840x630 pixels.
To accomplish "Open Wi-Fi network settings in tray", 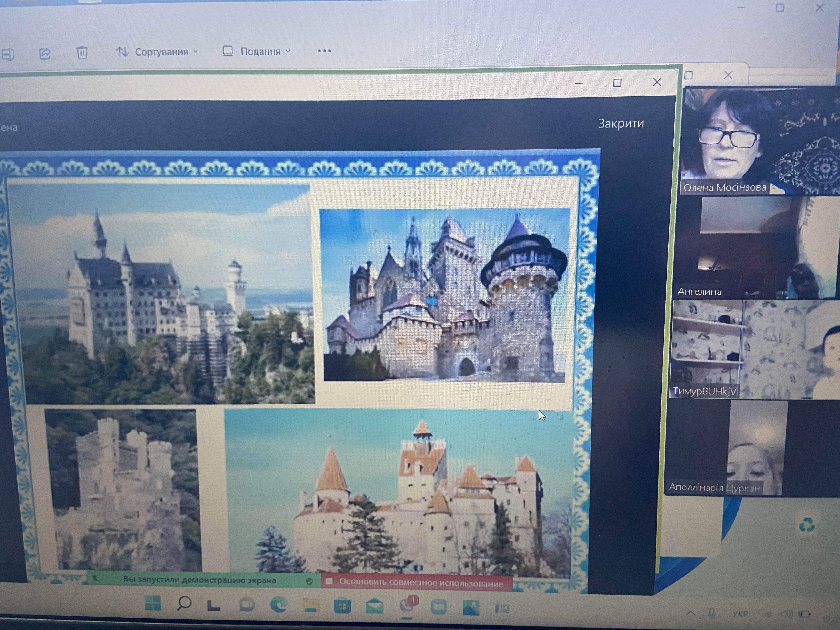I will click(x=769, y=614).
